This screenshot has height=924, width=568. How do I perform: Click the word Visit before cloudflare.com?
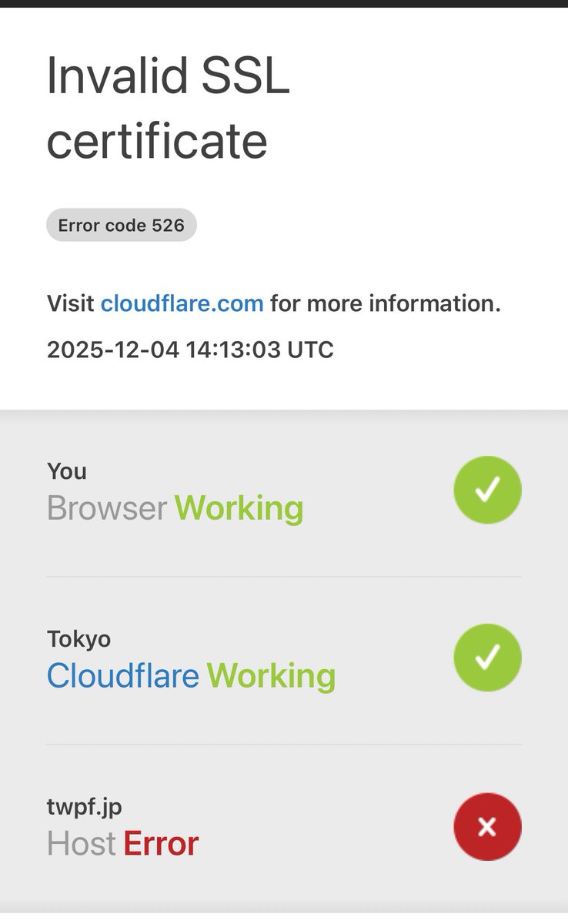click(x=71, y=303)
